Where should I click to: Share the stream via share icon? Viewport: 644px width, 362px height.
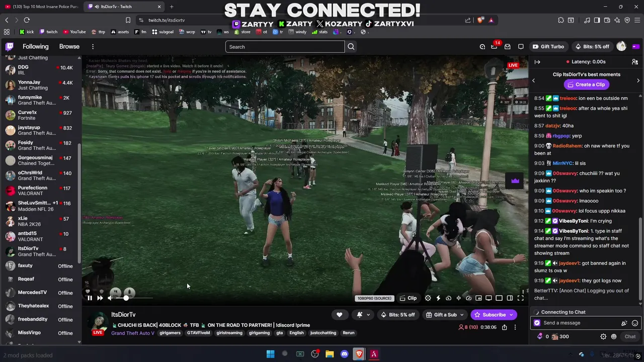click(x=504, y=327)
